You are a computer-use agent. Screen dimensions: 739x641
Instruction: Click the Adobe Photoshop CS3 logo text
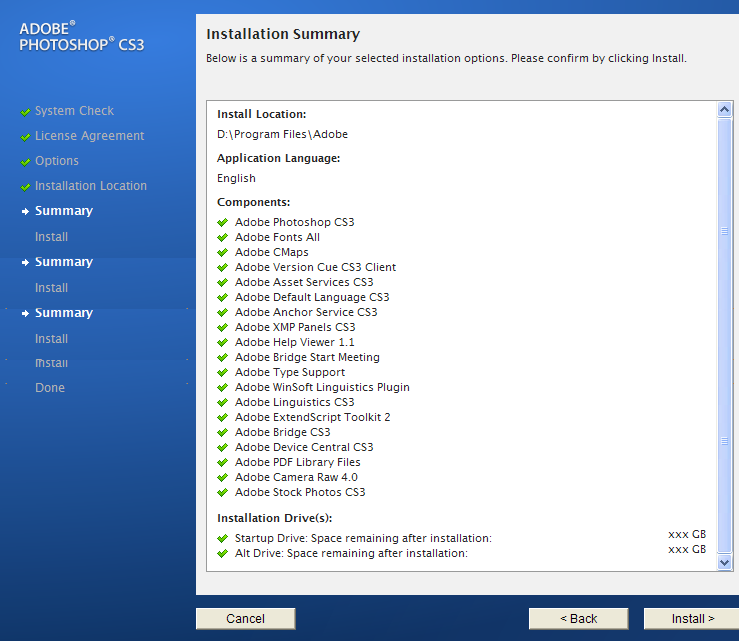pos(82,36)
